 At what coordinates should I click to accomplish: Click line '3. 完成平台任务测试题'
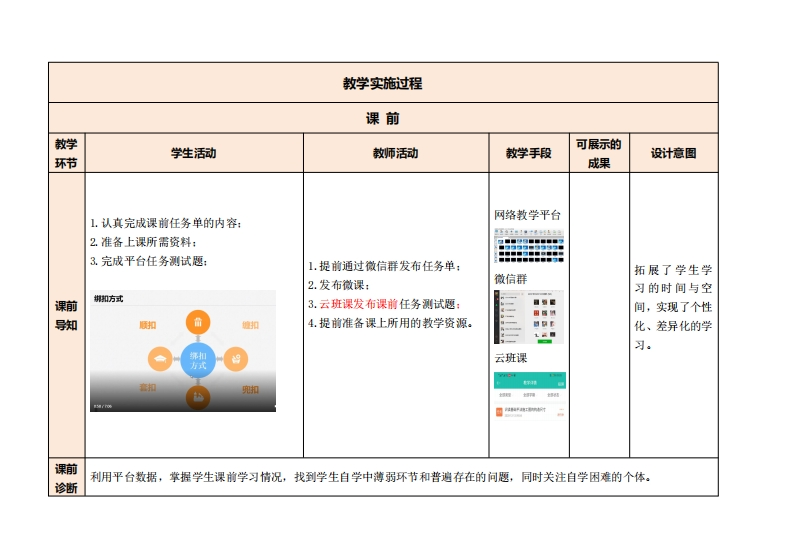tap(149, 262)
